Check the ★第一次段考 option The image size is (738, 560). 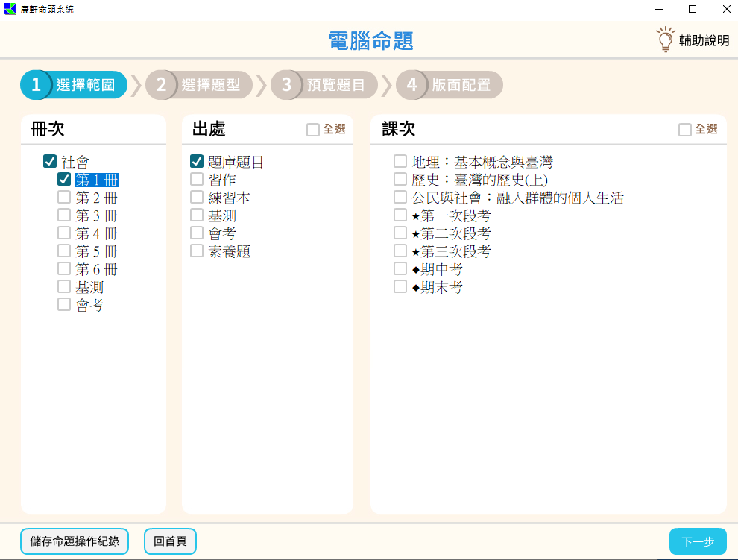tap(400, 215)
